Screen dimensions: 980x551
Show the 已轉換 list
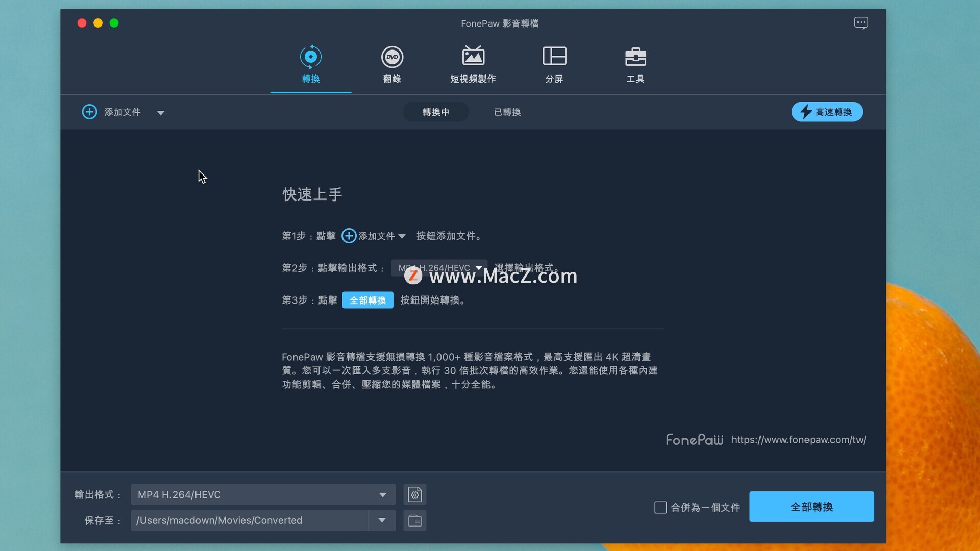pyautogui.click(x=507, y=112)
